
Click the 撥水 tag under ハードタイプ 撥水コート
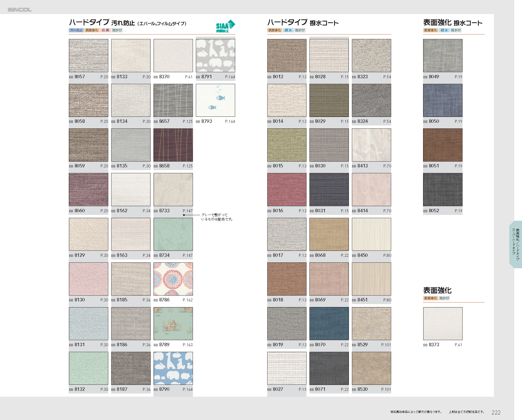point(288,30)
